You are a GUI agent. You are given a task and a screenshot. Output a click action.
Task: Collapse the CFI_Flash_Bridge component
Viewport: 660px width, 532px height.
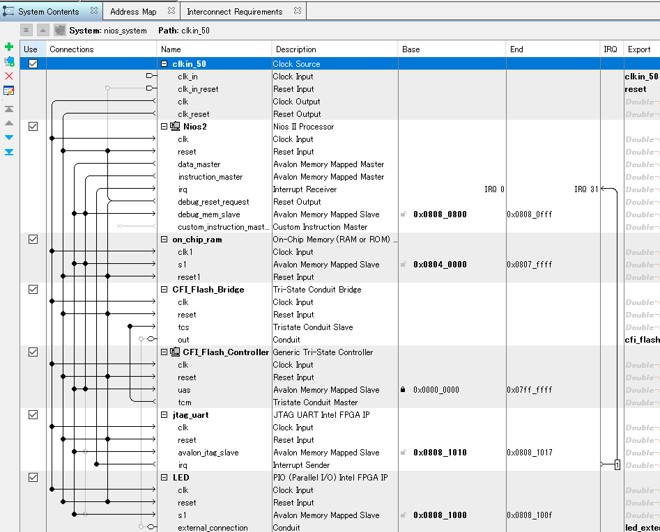tap(164, 290)
